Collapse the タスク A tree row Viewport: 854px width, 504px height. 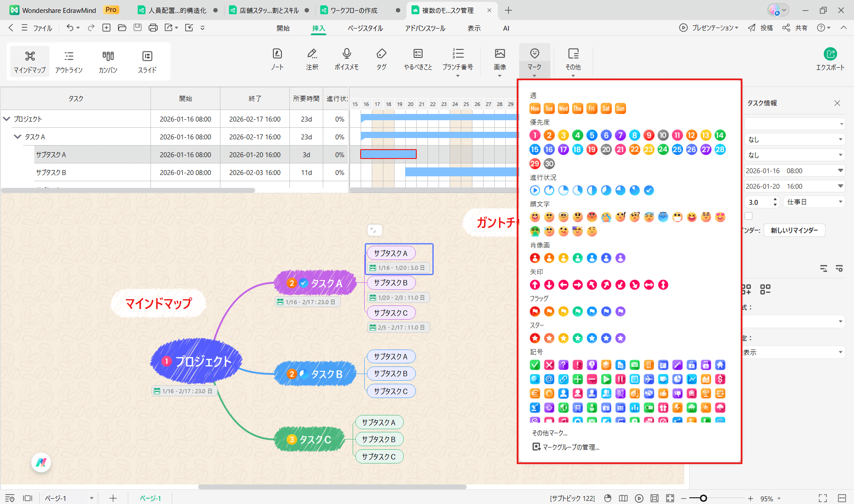tap(17, 137)
